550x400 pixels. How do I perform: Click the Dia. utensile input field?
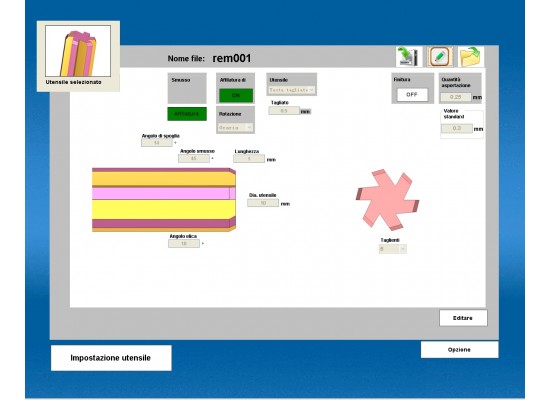(x=263, y=203)
